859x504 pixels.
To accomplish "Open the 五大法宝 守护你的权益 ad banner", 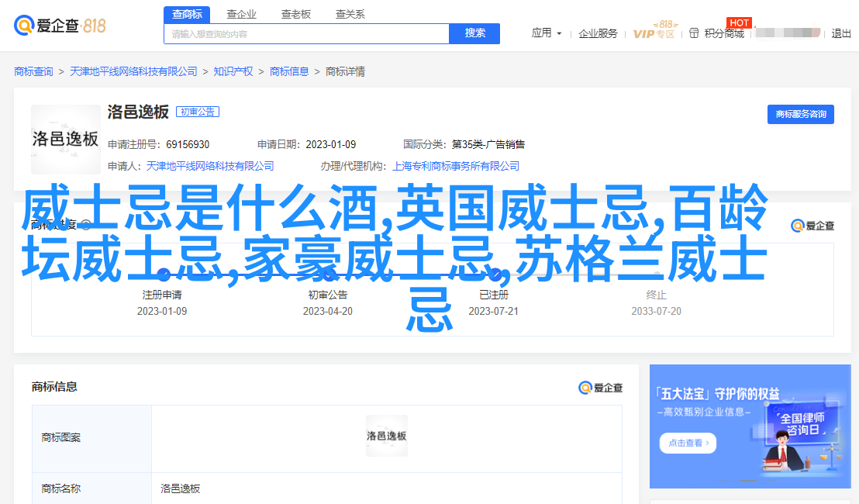I will (750, 426).
